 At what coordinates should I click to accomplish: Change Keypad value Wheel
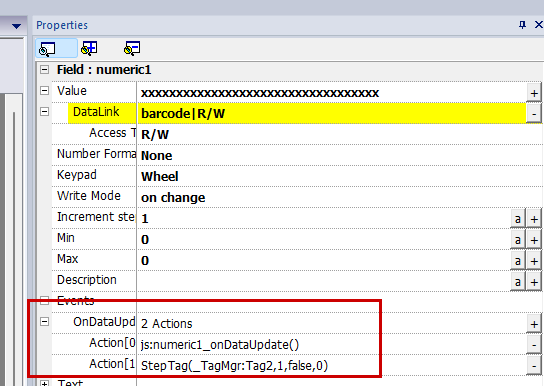[x=340, y=177]
